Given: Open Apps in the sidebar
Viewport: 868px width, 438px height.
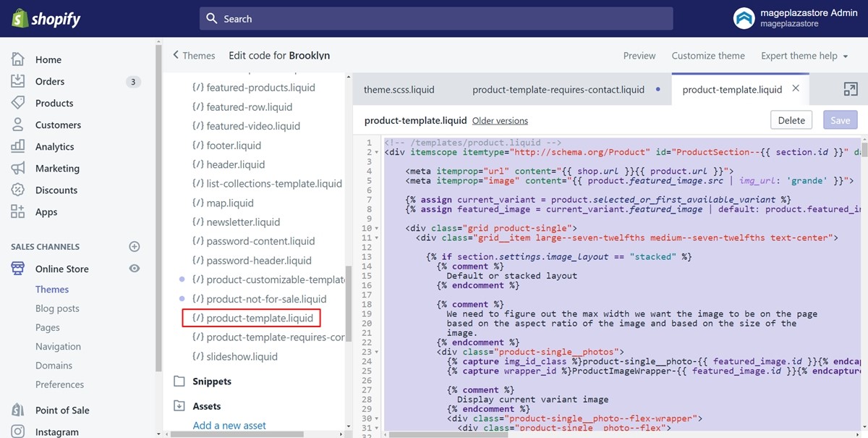Looking at the screenshot, I should coord(46,212).
